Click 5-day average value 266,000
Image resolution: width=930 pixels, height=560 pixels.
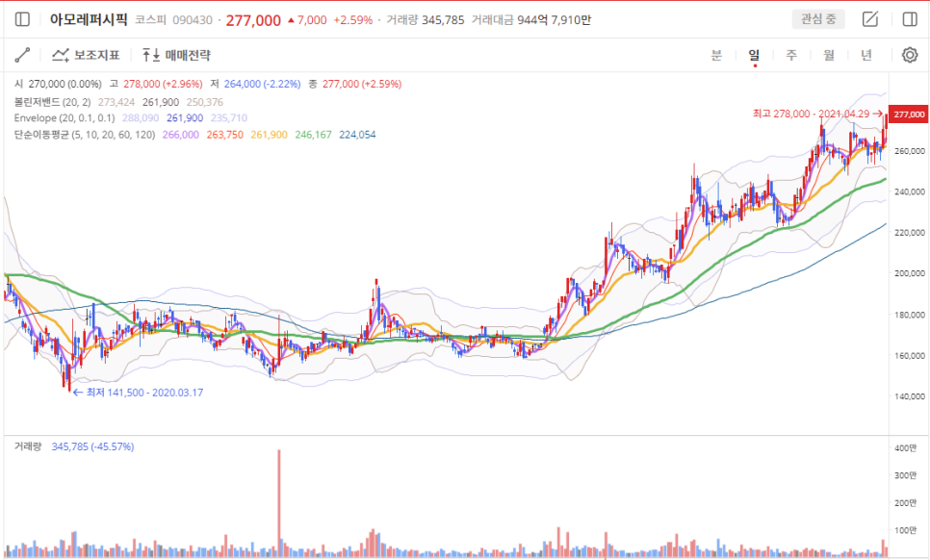coord(181,135)
